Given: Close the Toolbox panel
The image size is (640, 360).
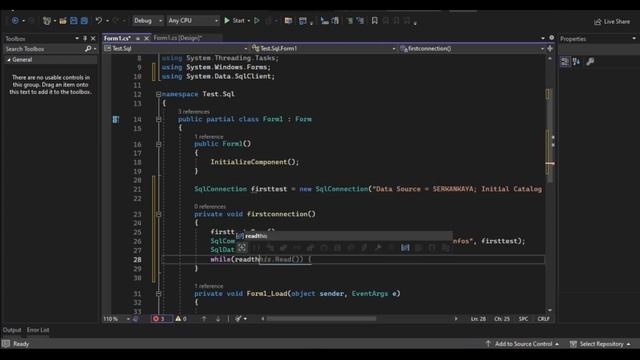Looking at the screenshot, I should (93, 38).
